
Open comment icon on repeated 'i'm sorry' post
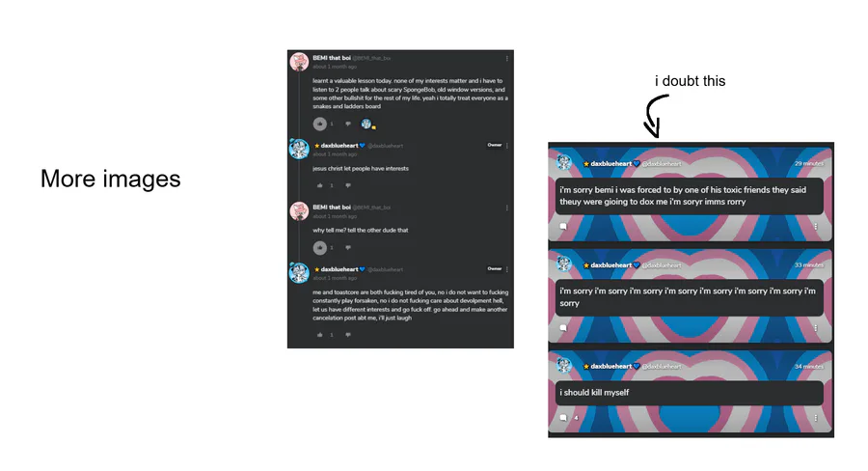(x=563, y=327)
